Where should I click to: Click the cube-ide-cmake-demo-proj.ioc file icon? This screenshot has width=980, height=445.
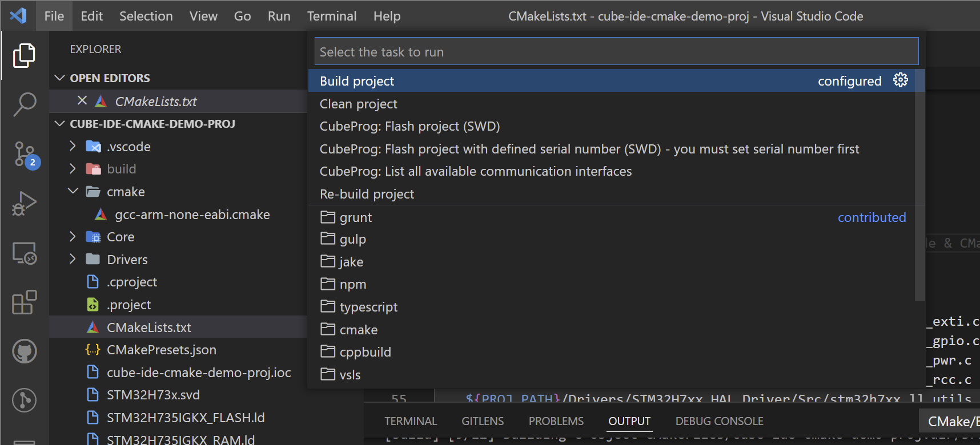pyautogui.click(x=93, y=372)
